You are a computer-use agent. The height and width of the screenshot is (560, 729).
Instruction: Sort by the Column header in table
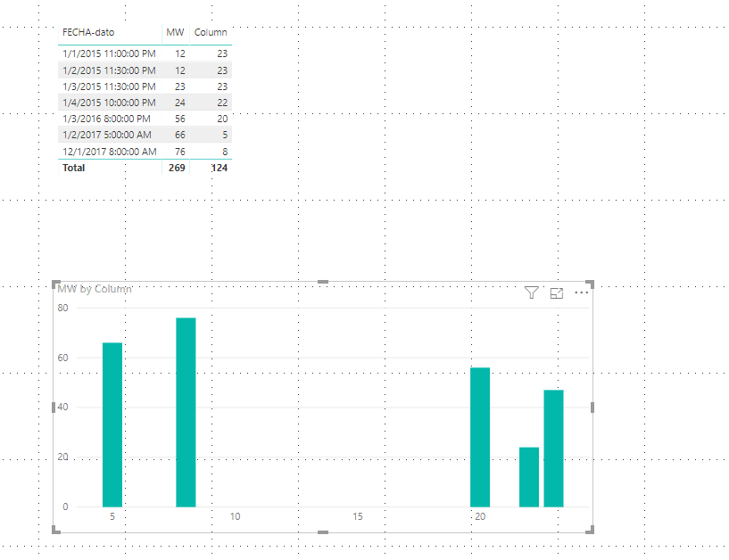click(x=211, y=32)
